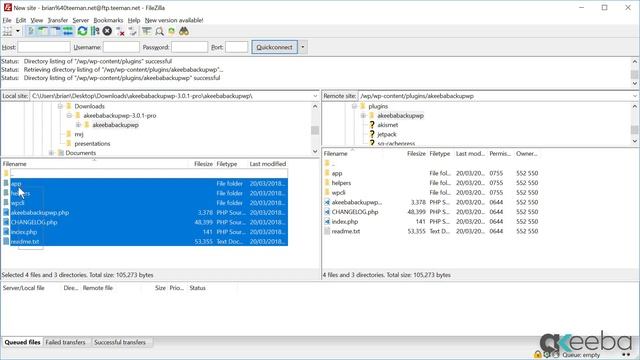Click the Quickconnect button

pyautogui.click(x=275, y=47)
